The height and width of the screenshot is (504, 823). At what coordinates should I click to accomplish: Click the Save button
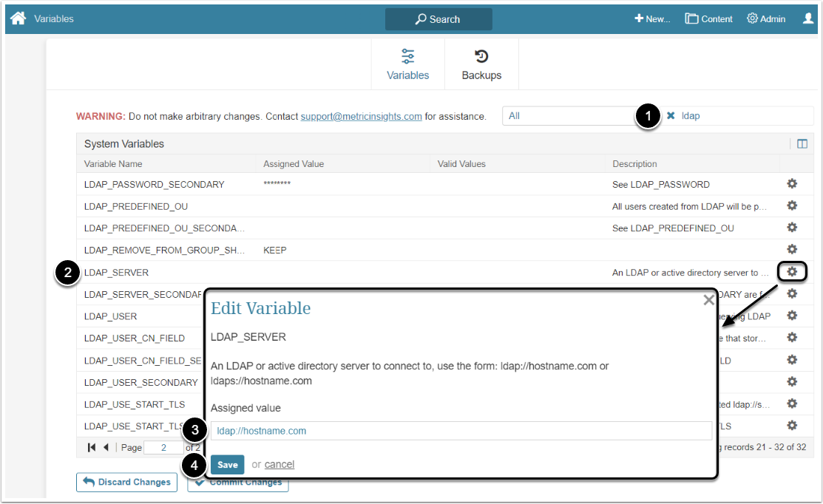227,464
